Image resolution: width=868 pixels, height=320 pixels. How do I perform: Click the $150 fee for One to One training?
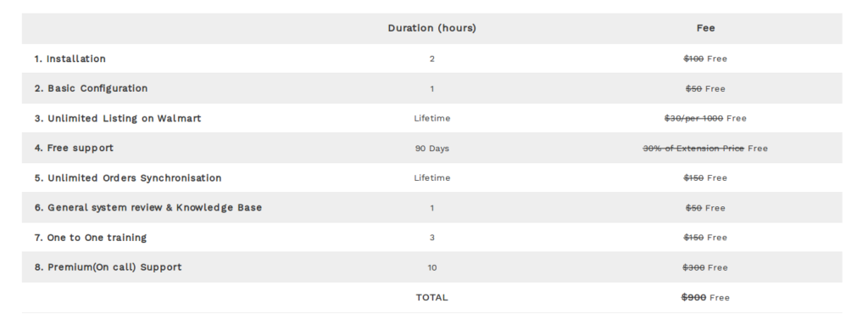(693, 238)
